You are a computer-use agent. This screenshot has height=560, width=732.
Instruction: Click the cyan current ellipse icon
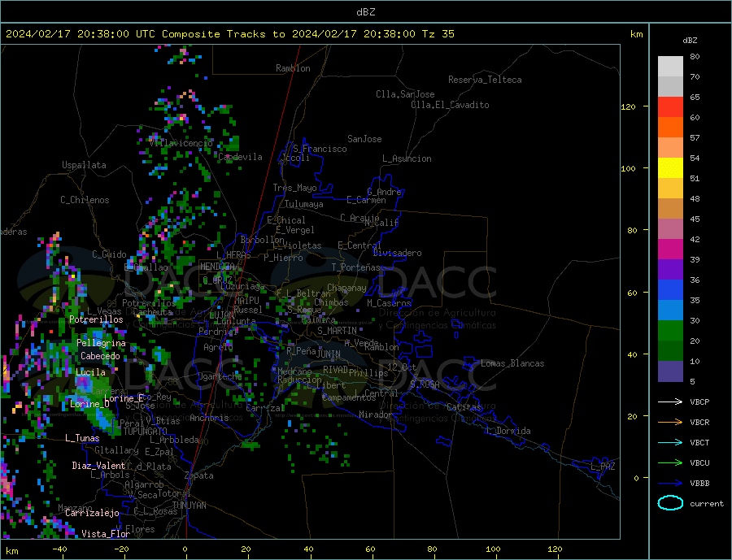coord(670,503)
